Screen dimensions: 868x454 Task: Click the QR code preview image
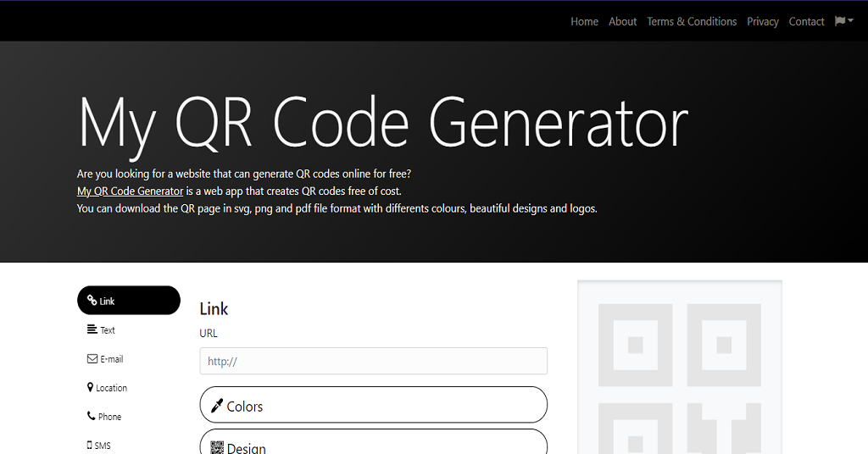click(x=680, y=368)
